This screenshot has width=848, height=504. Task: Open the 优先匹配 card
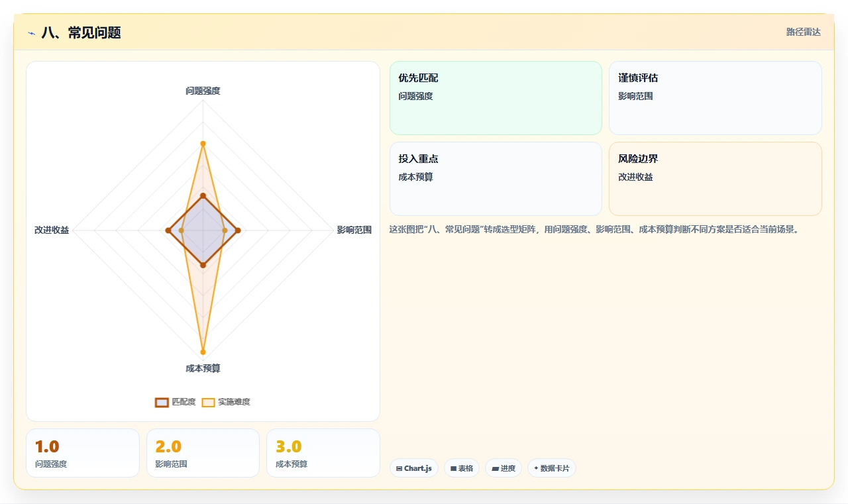pyautogui.click(x=496, y=98)
